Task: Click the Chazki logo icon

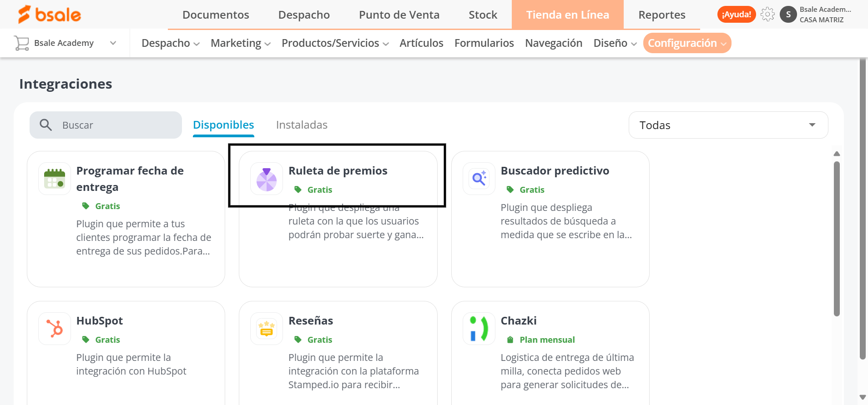Action: 479,329
